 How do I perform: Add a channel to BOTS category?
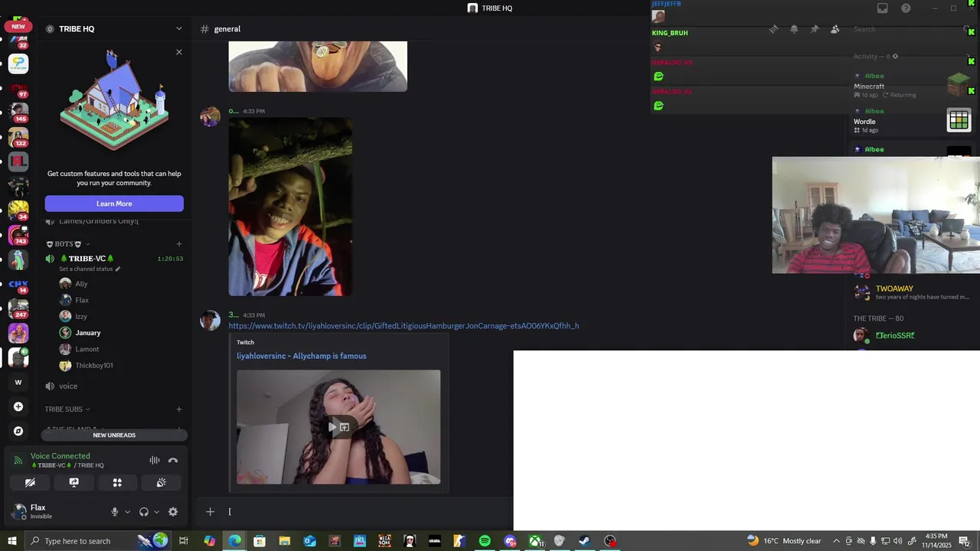click(x=179, y=244)
